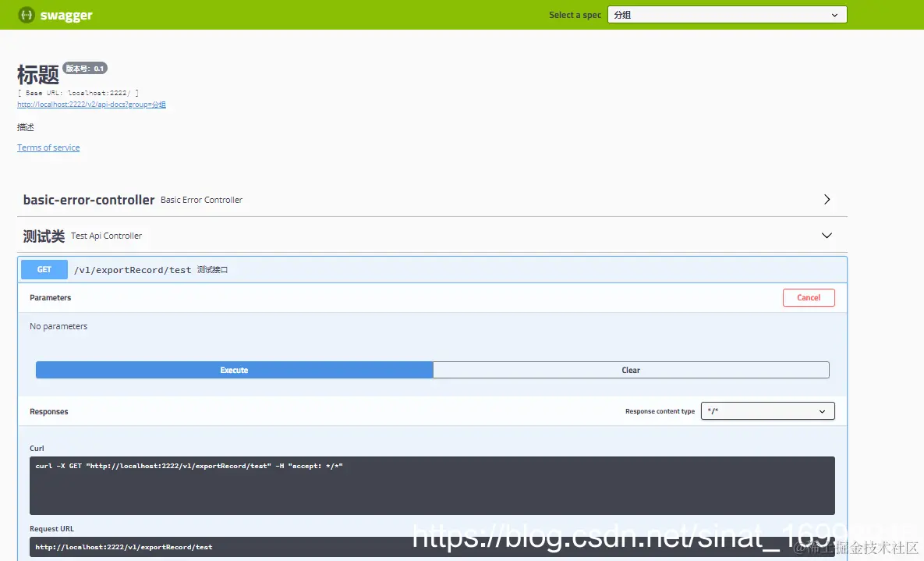Collapse the 测试类 section chevron
924x561 pixels.
click(827, 236)
